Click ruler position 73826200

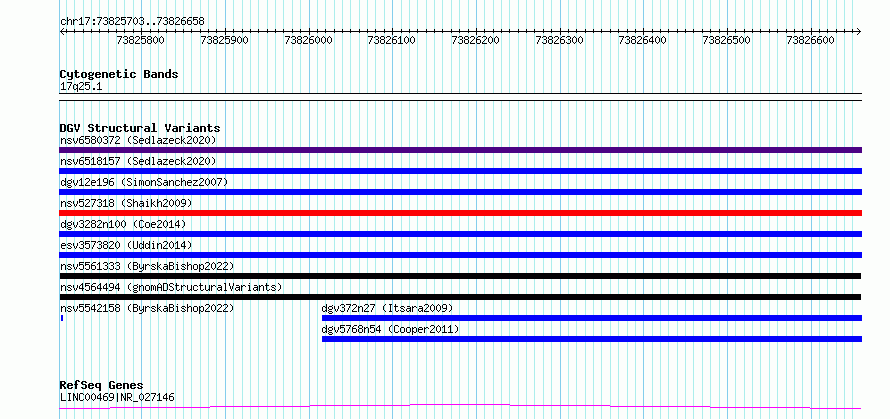[x=476, y=40]
